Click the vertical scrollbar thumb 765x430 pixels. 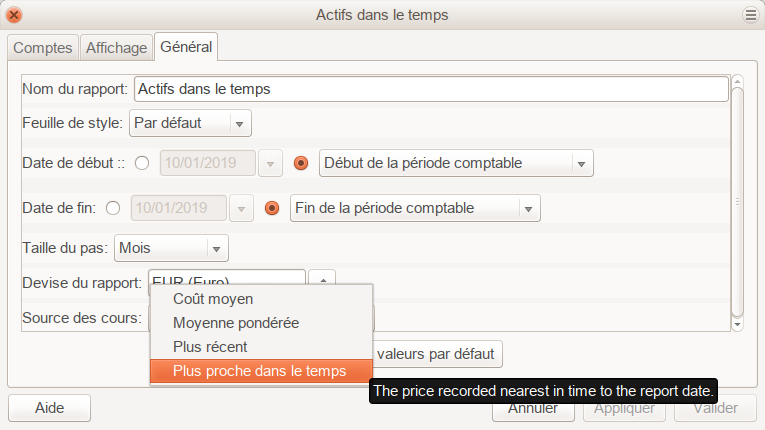(x=737, y=200)
